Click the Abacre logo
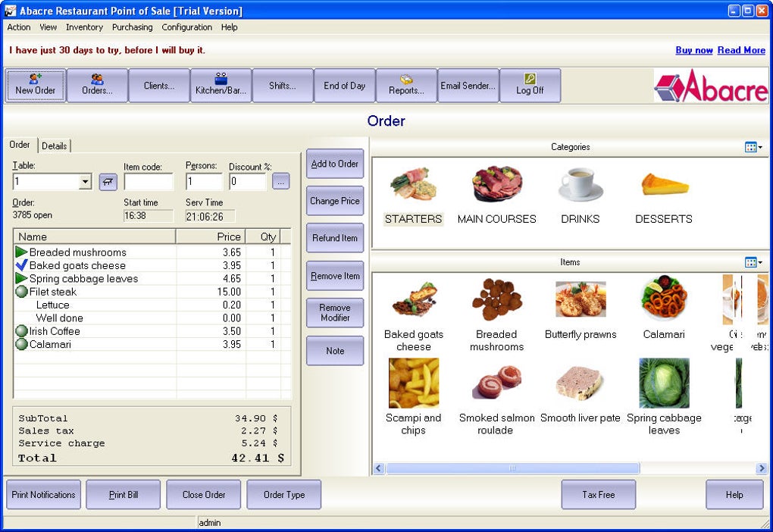773x532 pixels. (710, 86)
